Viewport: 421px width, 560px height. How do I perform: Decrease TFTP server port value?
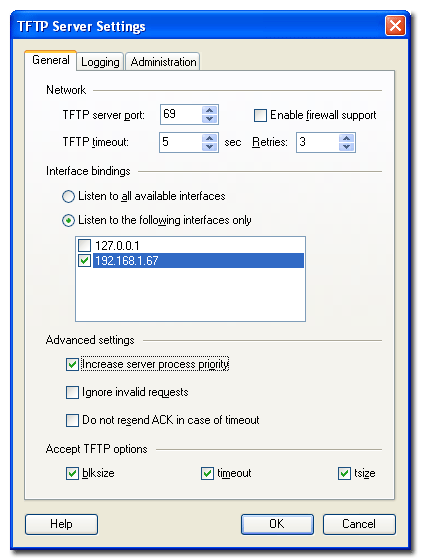[210, 119]
